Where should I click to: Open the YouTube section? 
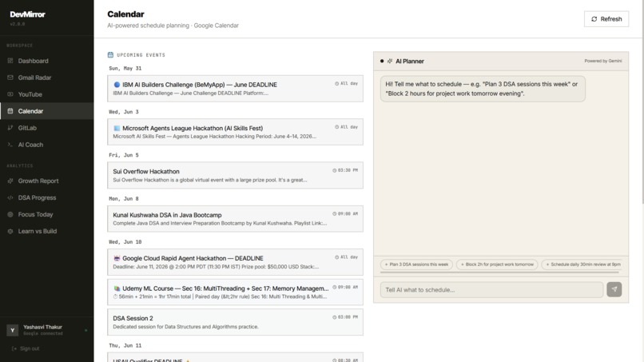pyautogui.click(x=47, y=94)
